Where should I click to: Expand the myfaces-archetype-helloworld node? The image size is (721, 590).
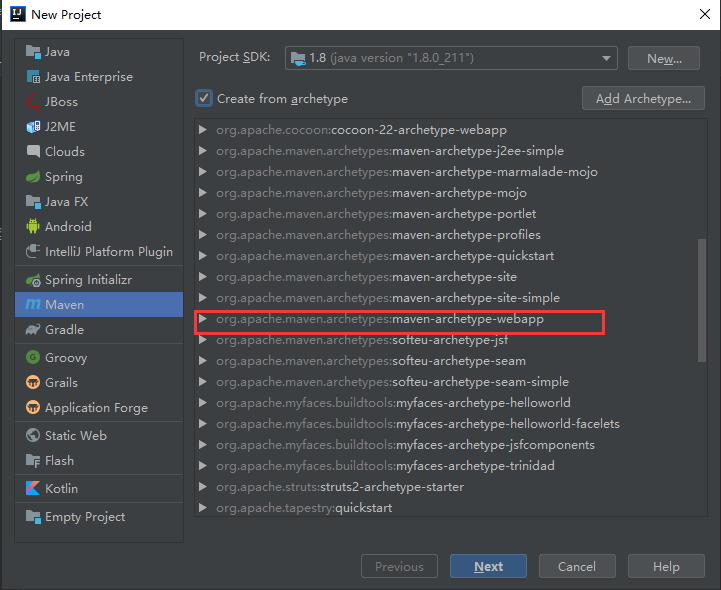point(202,403)
